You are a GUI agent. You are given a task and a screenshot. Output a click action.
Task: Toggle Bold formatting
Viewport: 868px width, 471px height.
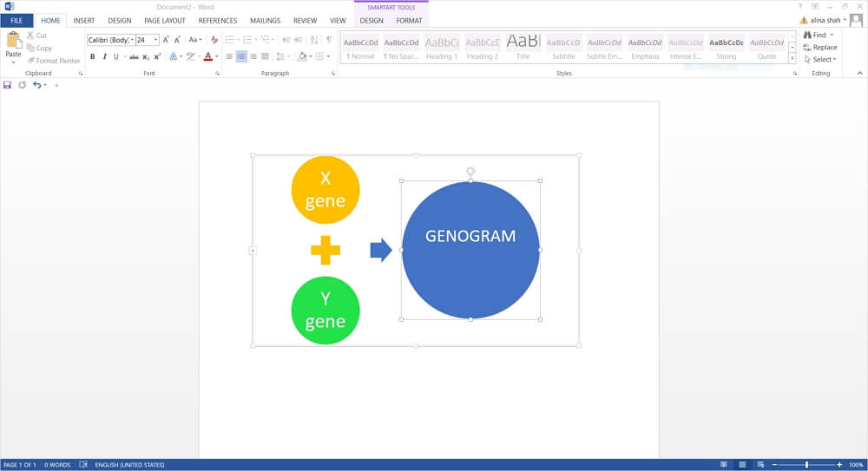tap(93, 56)
